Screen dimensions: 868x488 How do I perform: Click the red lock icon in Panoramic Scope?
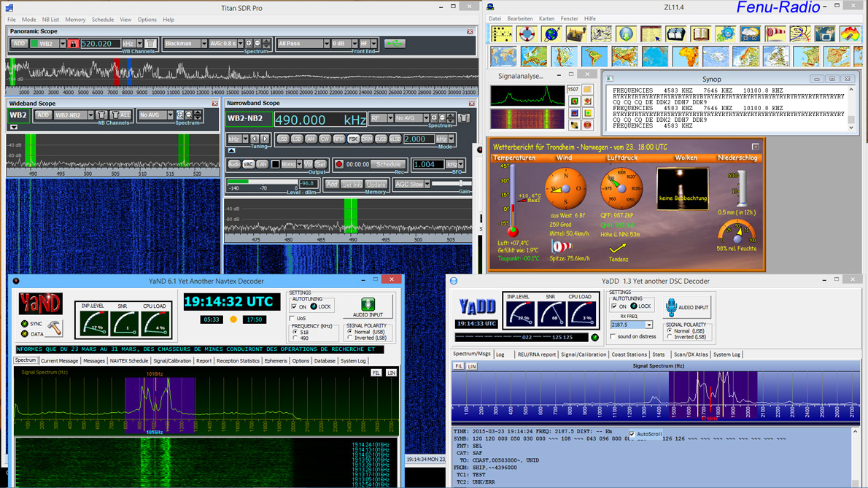72,44
